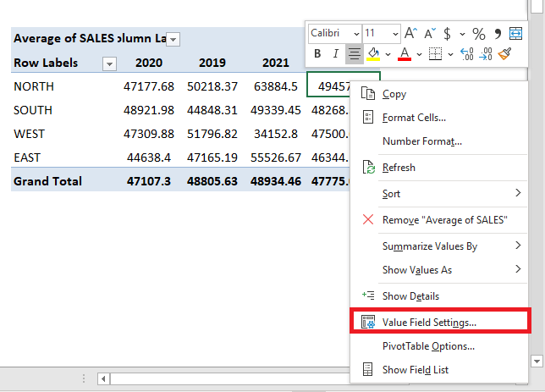Select the Average of SALES header cell
The image size is (545, 392).
tap(63, 38)
